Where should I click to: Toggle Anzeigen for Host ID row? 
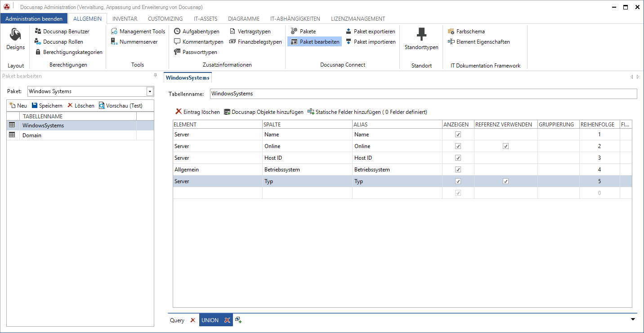(458, 158)
